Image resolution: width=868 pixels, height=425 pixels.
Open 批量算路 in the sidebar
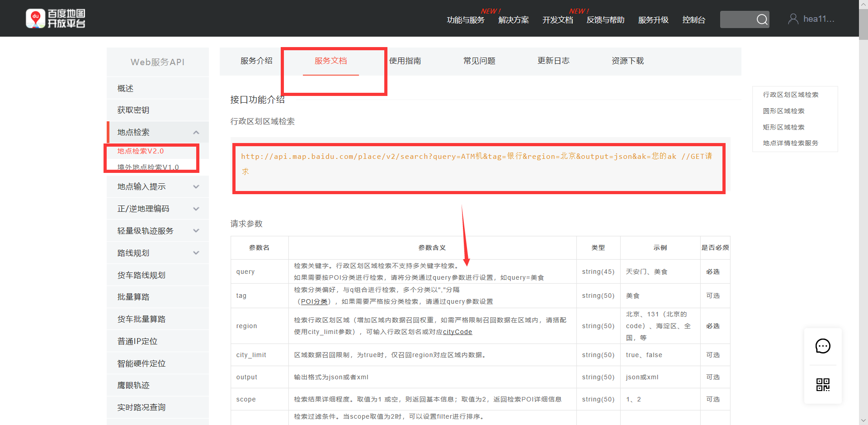pos(158,297)
